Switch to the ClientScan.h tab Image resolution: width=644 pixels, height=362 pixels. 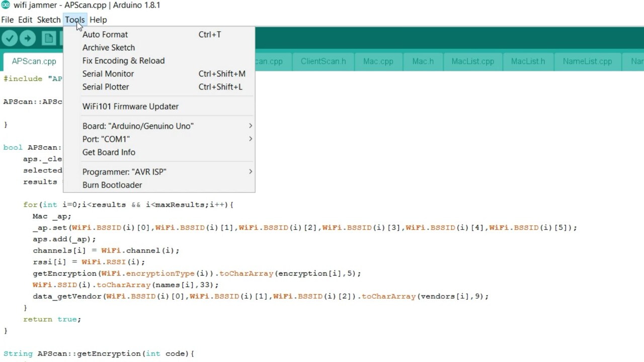(x=323, y=61)
